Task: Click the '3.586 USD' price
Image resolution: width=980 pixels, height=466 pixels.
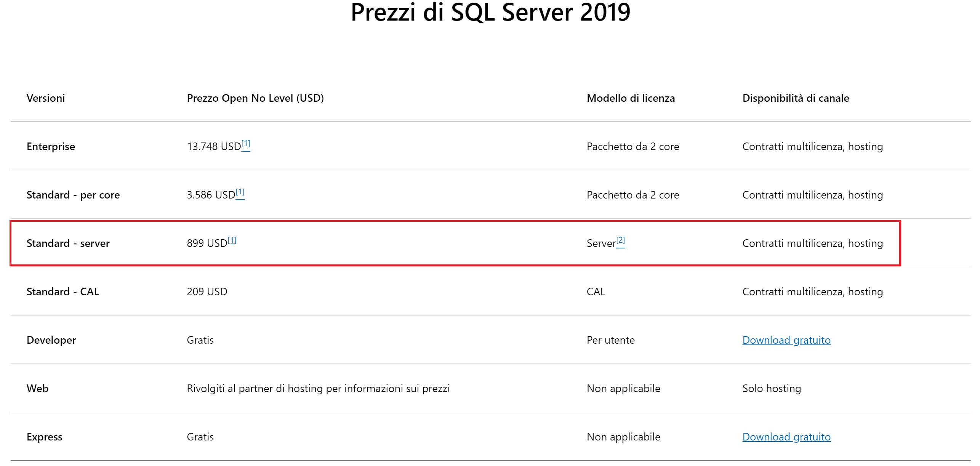Action: click(211, 195)
